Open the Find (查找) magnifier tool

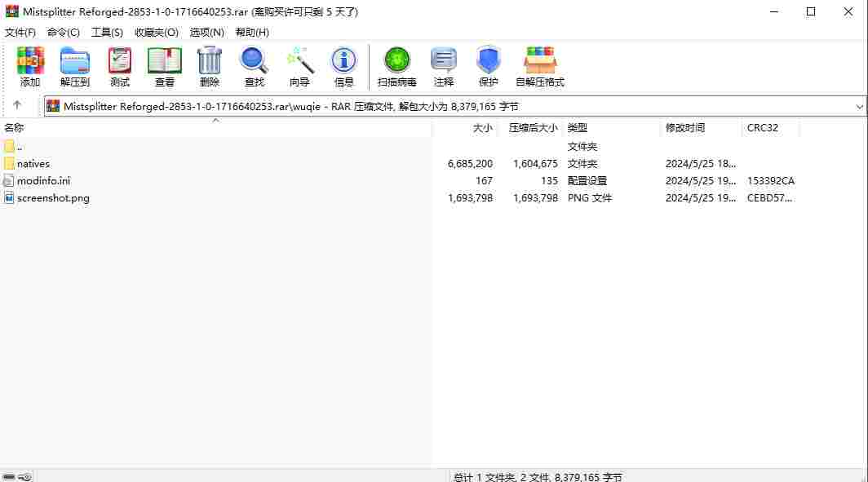254,61
